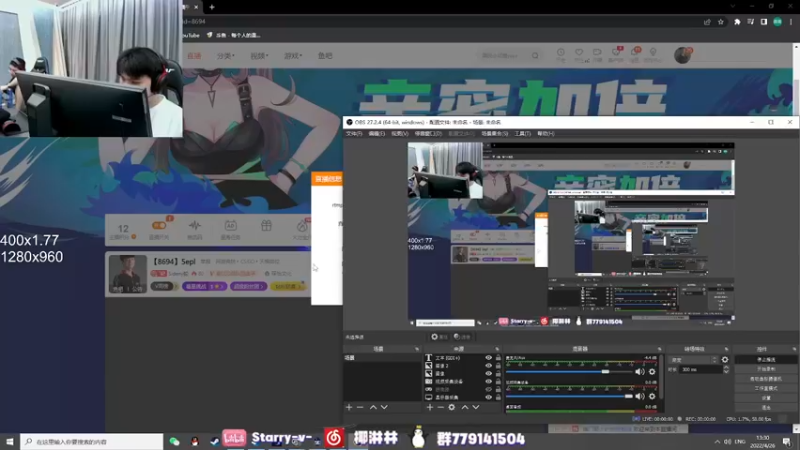The height and width of the screenshot is (450, 800).
Task: Select the text (GDI+) source row
Action: 463,358
